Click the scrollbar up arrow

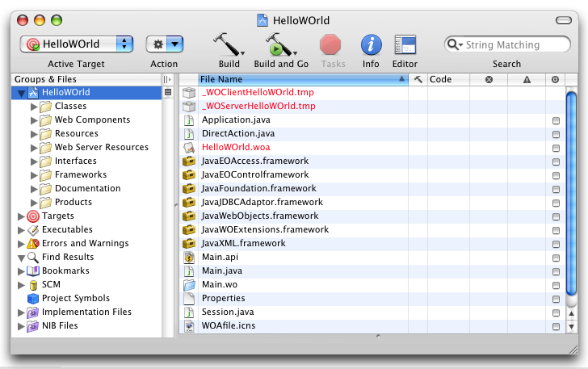click(571, 313)
